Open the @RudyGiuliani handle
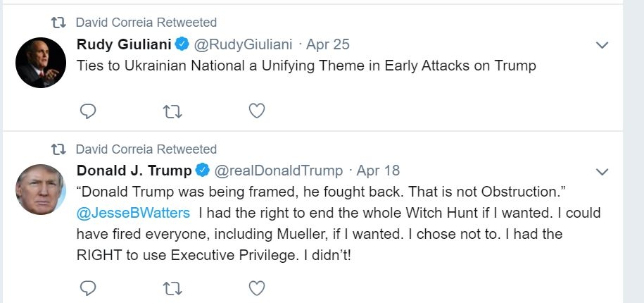 tap(243, 45)
